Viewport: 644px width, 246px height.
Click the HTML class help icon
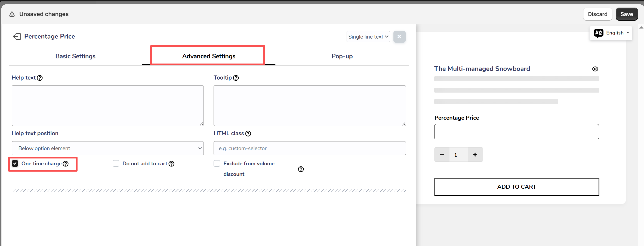coord(248,134)
